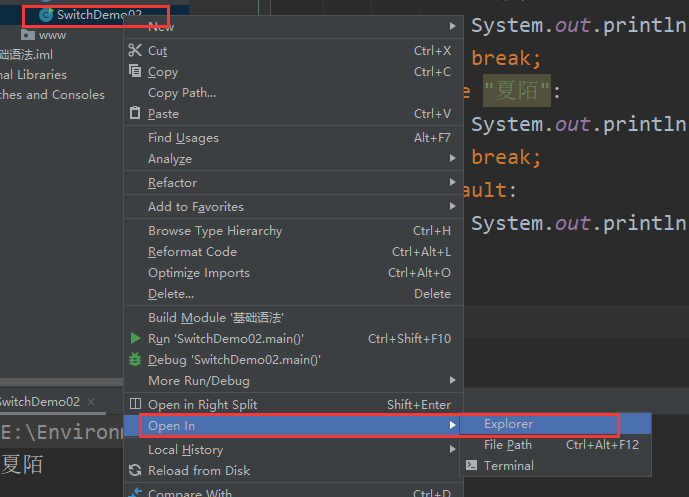
Task: Expand the More Run/Debug arrow
Action: (452, 380)
